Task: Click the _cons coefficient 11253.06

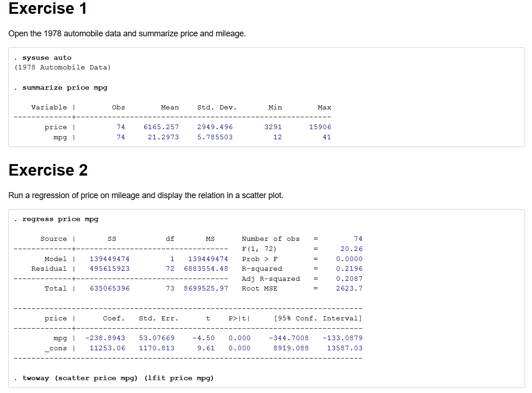Action: 107,348
